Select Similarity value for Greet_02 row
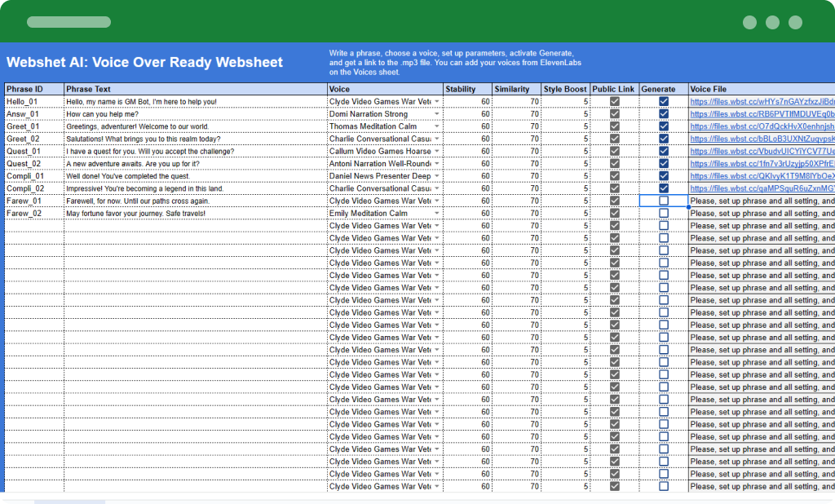 point(516,139)
